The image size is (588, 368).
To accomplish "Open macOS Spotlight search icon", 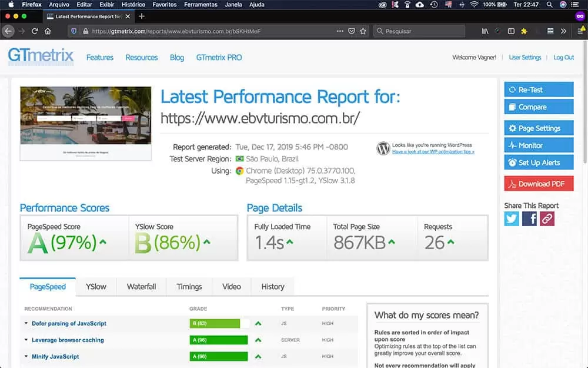I will pos(549,5).
